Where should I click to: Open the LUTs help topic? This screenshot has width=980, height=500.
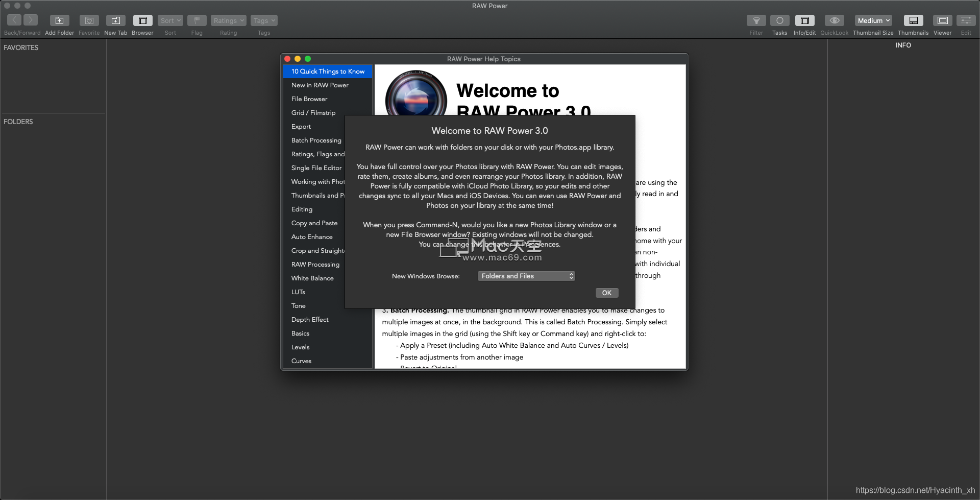pos(298,292)
